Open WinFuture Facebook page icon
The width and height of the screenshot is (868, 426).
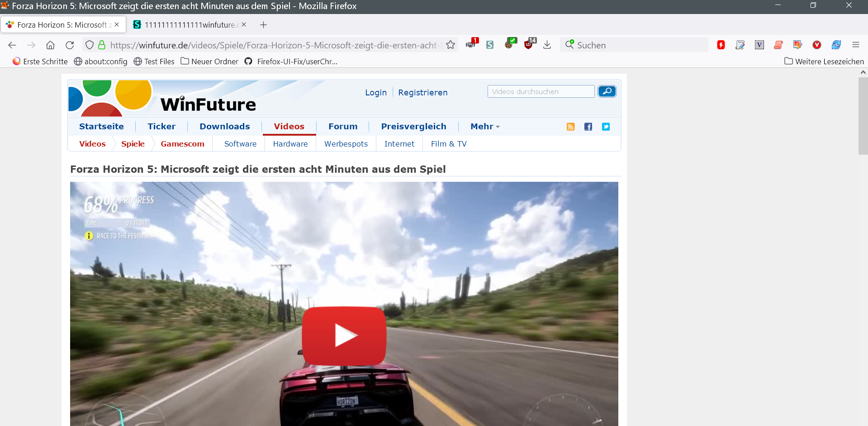588,127
